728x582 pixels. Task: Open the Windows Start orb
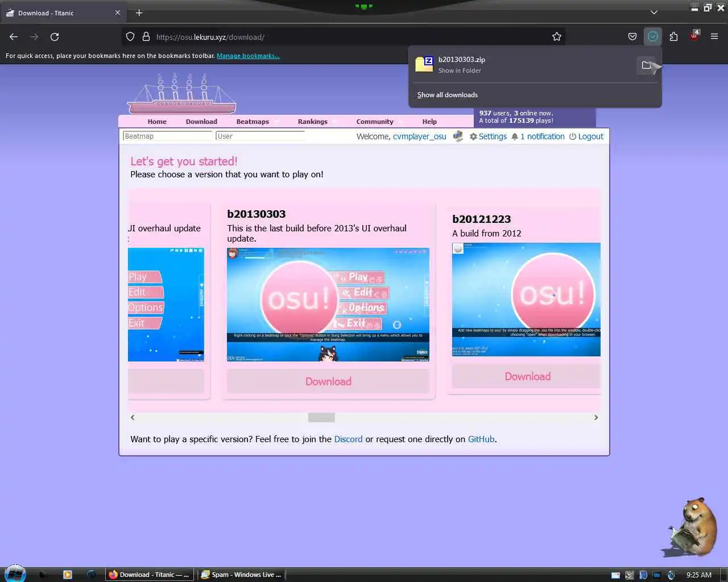[15, 573]
